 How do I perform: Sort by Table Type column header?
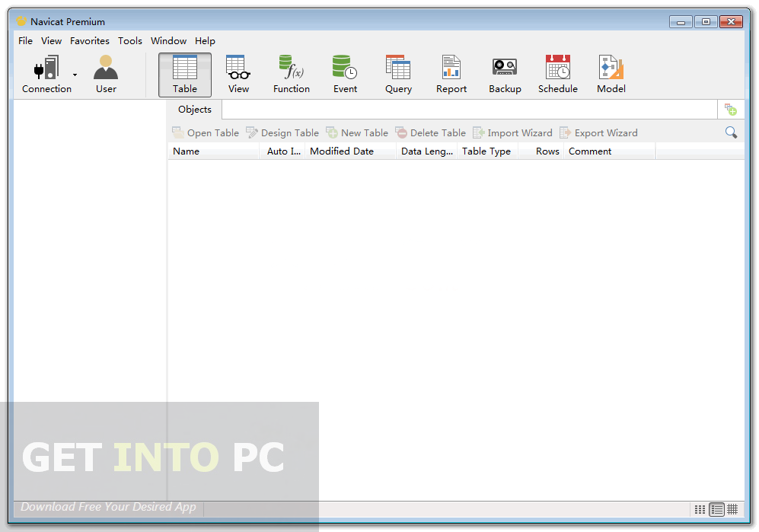[487, 151]
